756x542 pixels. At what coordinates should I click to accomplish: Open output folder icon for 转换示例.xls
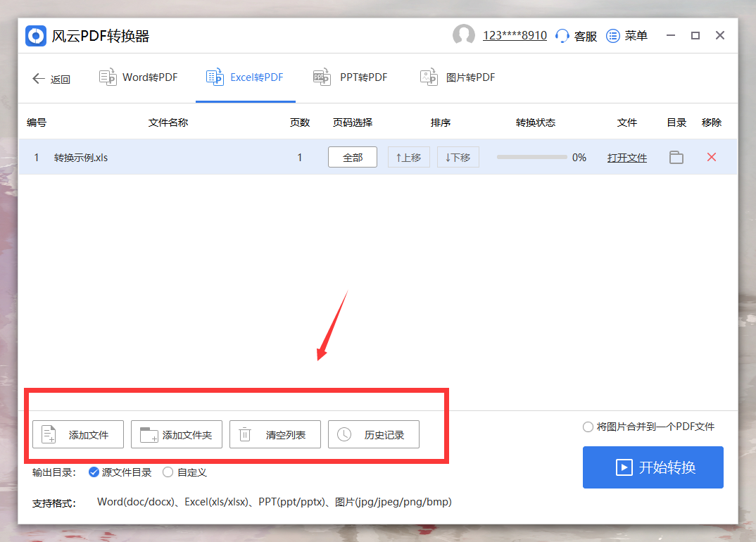pos(676,157)
